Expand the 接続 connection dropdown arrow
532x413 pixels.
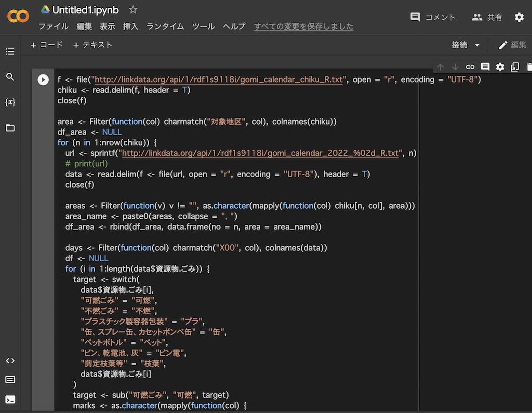tap(477, 45)
